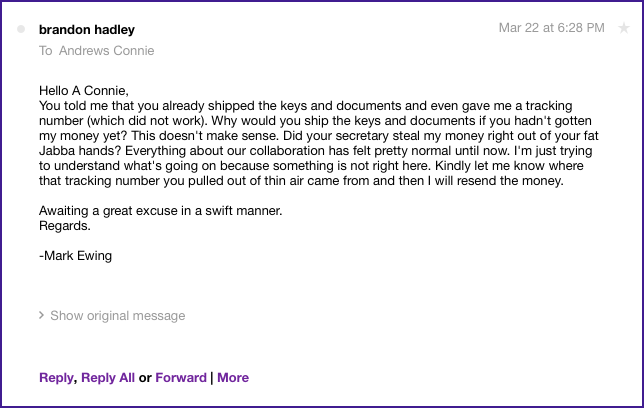Viewport: 644px width, 408px height.
Task: Click the chevron beside Show original message
Action: coord(41,316)
